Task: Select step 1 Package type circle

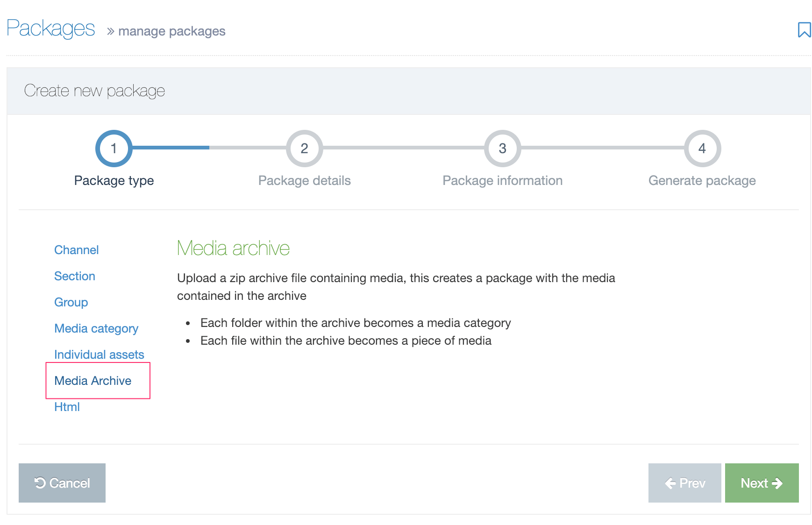Action: [114, 149]
